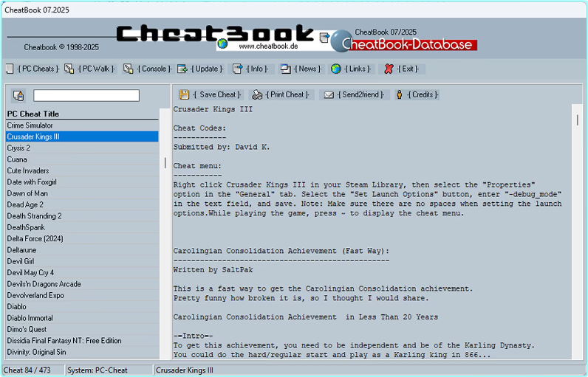The width and height of the screenshot is (588, 377).
Task: Click the PC Walk icon
Action: point(69,69)
